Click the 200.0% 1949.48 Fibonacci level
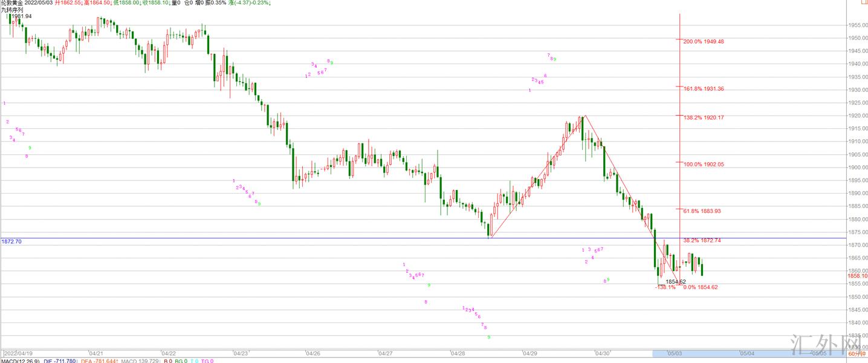This screenshot has height=363, width=868. coord(703,42)
